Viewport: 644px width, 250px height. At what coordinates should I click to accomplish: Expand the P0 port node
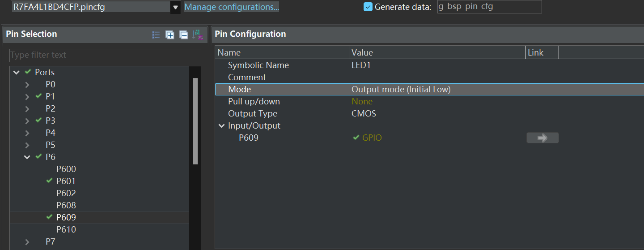(x=27, y=85)
